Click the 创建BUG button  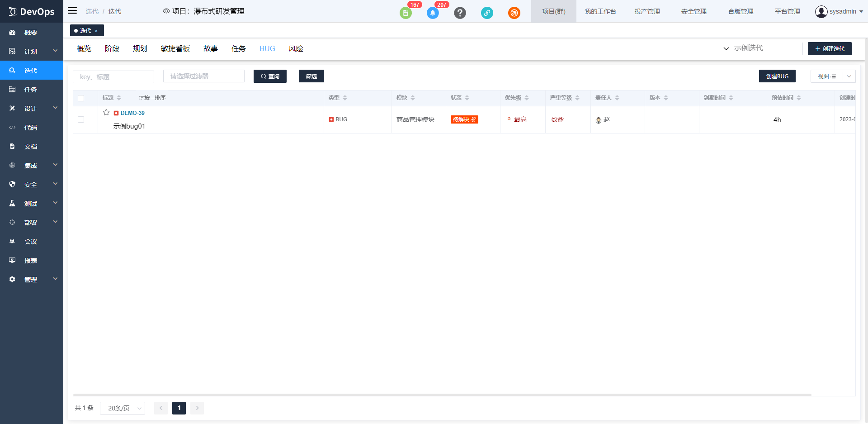tap(777, 76)
